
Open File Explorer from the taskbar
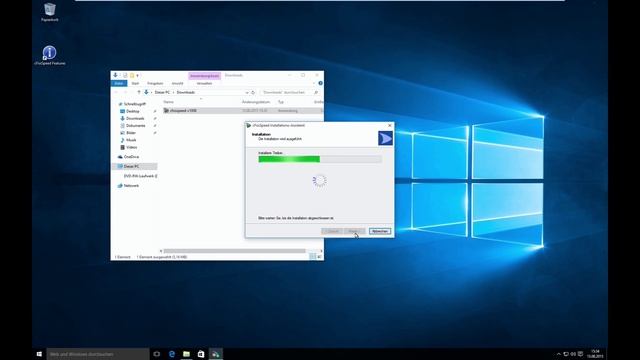click(x=187, y=354)
